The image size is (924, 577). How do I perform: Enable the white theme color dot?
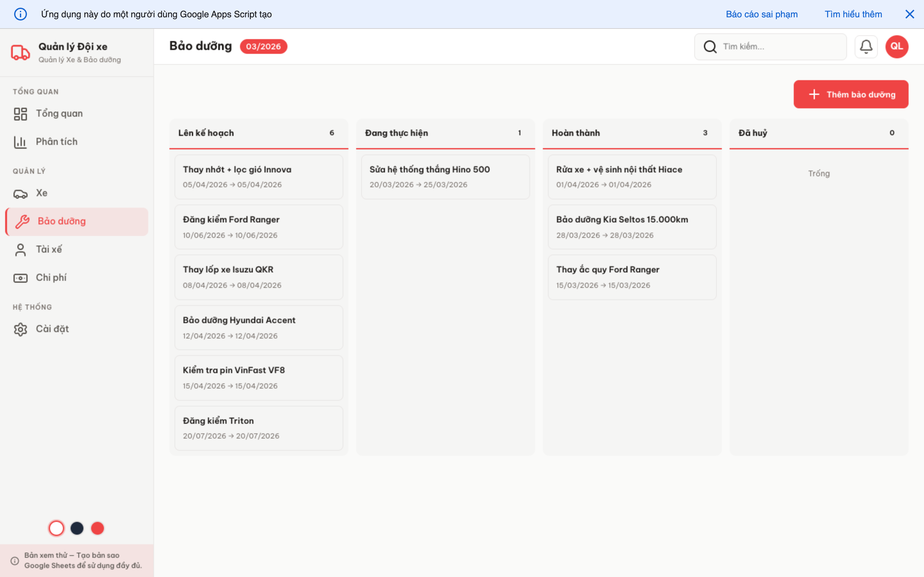point(56,528)
